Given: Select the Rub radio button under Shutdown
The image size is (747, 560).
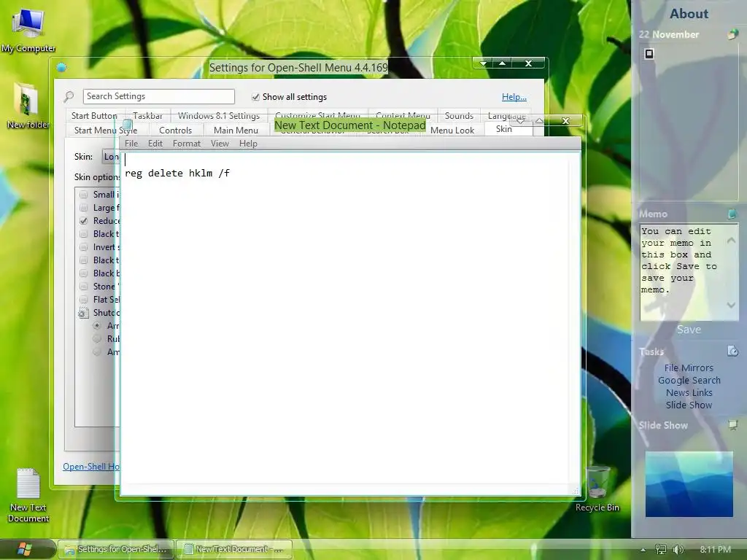Looking at the screenshot, I should point(97,338).
